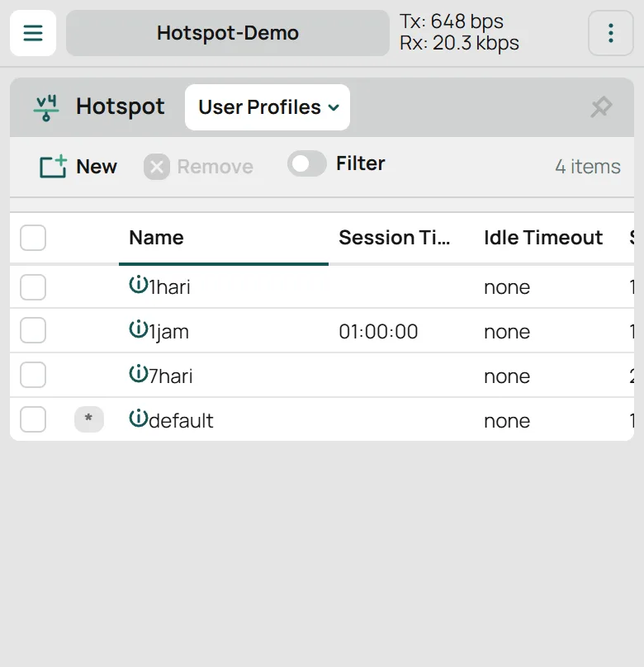Pin the Hotspot panel
The height and width of the screenshot is (667, 644).
click(x=601, y=107)
